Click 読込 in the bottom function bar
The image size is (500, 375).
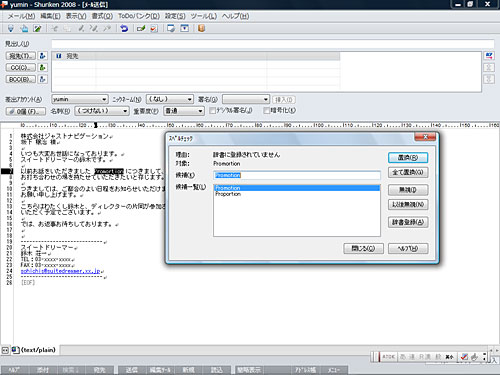[216, 370]
